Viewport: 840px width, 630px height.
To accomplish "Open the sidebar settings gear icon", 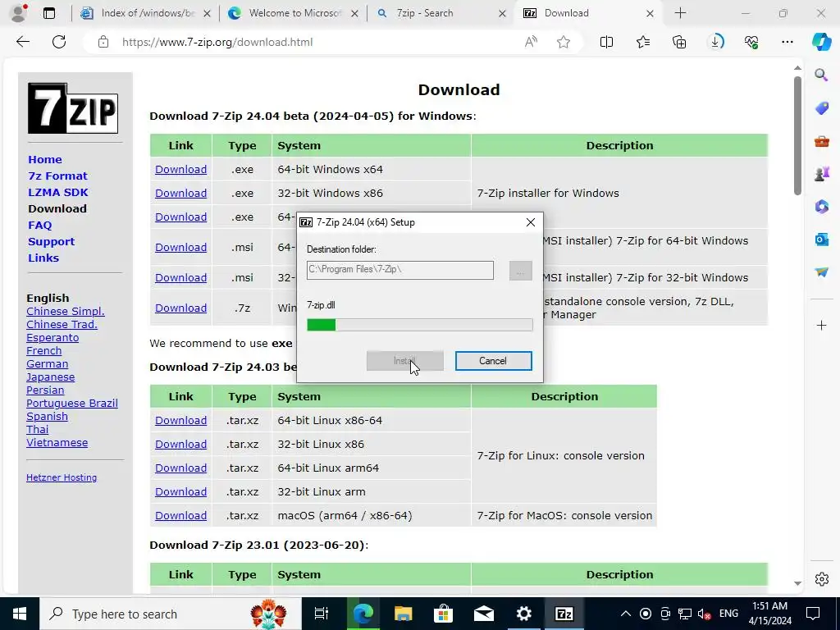I will (821, 579).
